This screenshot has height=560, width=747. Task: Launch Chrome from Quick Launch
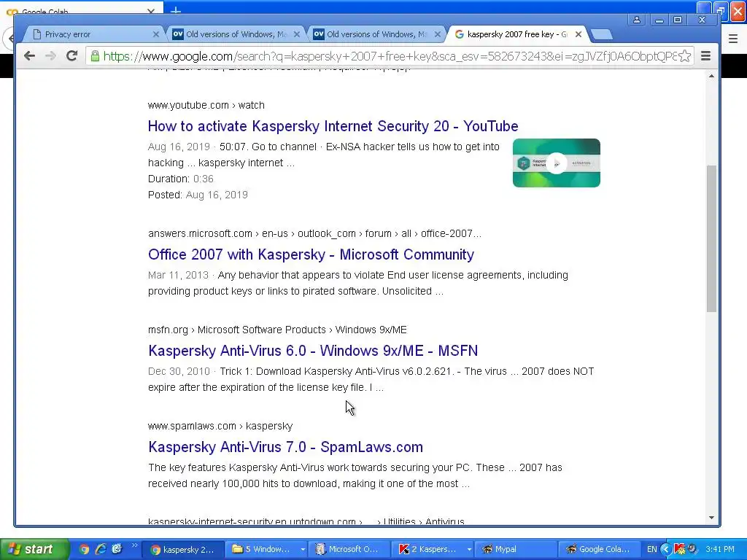coord(84,549)
